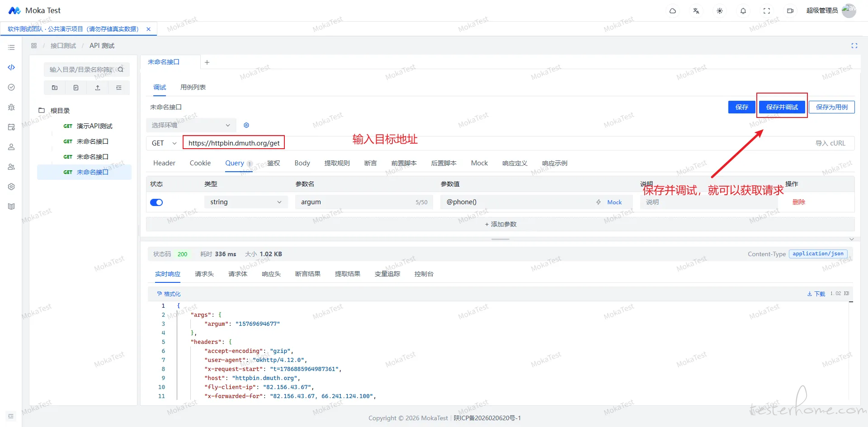The image size is (868, 427).
Task: Click the cloud icon in top bar
Action: [673, 11]
